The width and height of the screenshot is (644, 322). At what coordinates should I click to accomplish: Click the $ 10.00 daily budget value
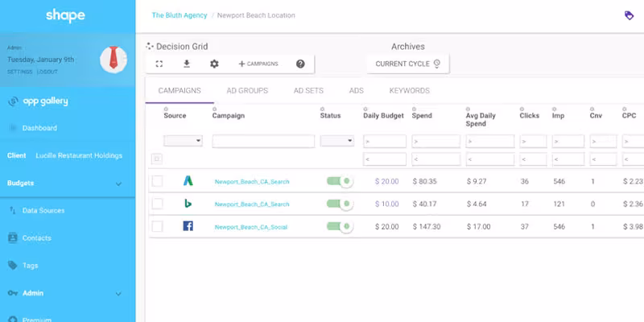click(x=386, y=204)
